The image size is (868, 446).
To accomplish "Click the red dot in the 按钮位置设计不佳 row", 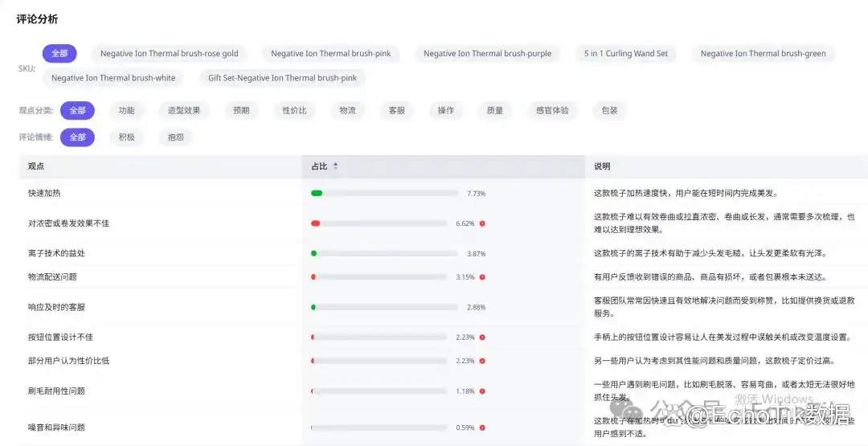I will coord(482,338).
